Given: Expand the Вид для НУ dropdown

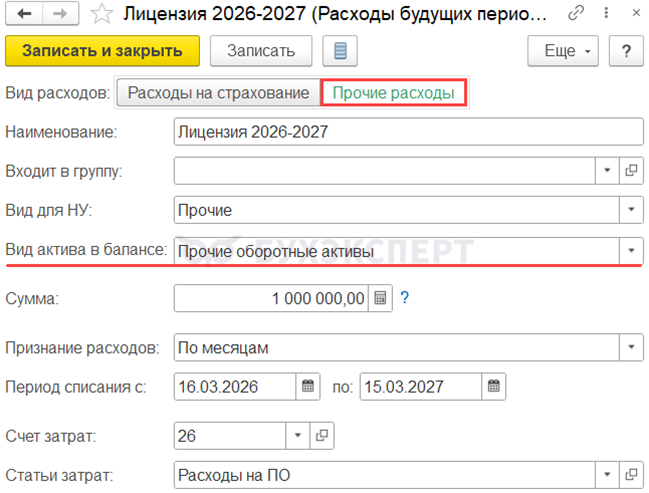Looking at the screenshot, I should click(631, 210).
